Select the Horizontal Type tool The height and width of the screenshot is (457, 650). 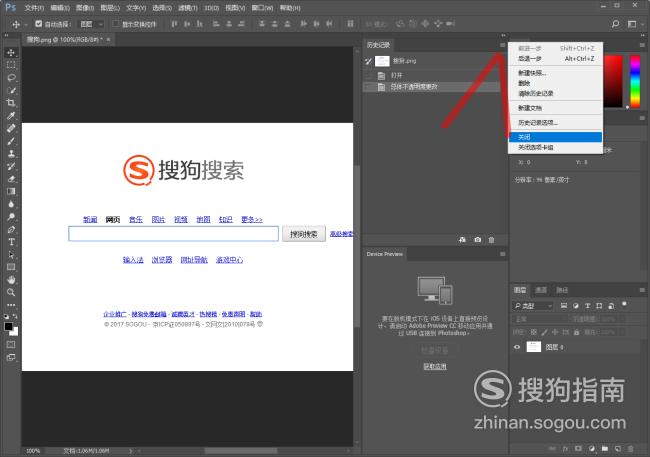pos(11,242)
